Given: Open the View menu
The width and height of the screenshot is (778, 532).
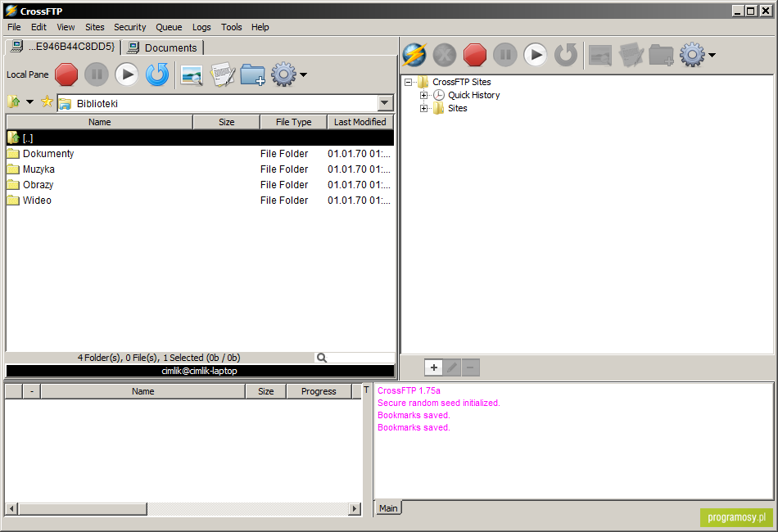Looking at the screenshot, I should (x=66, y=27).
